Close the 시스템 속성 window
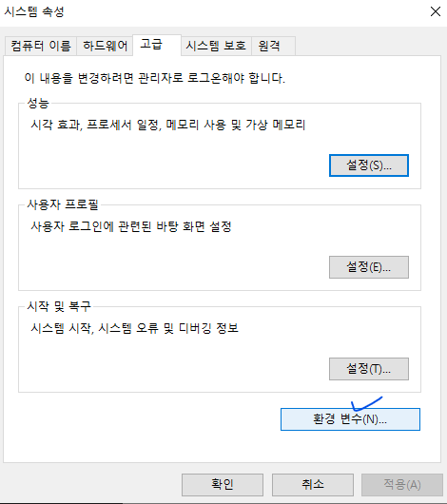The image size is (447, 504). point(436,11)
